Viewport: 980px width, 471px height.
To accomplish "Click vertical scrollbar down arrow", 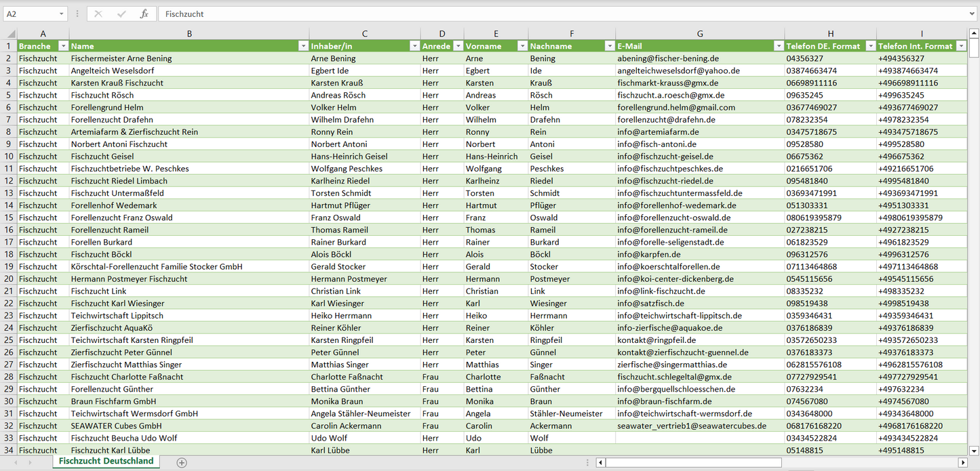I will pyautogui.click(x=974, y=450).
